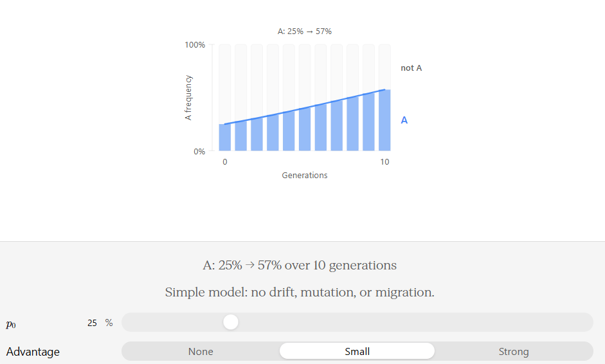
Task: Click the p0 value field showing 25
Action: point(92,323)
